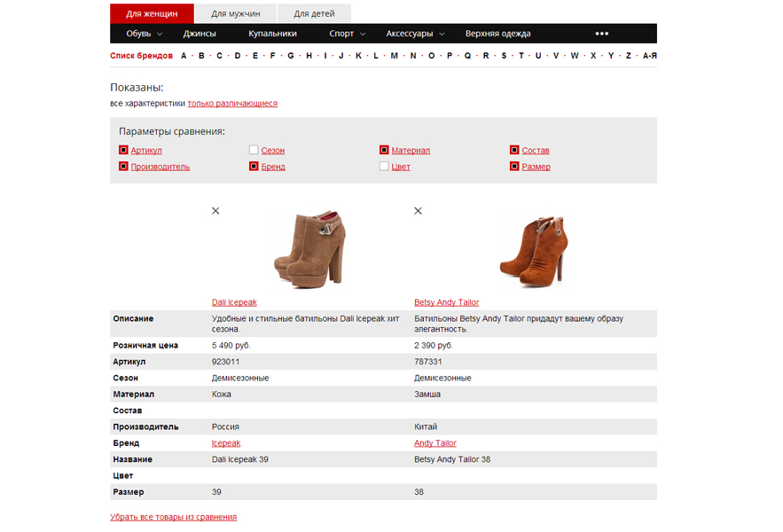Click the Китай manufacturer cell
783x532 pixels.
[x=426, y=426]
